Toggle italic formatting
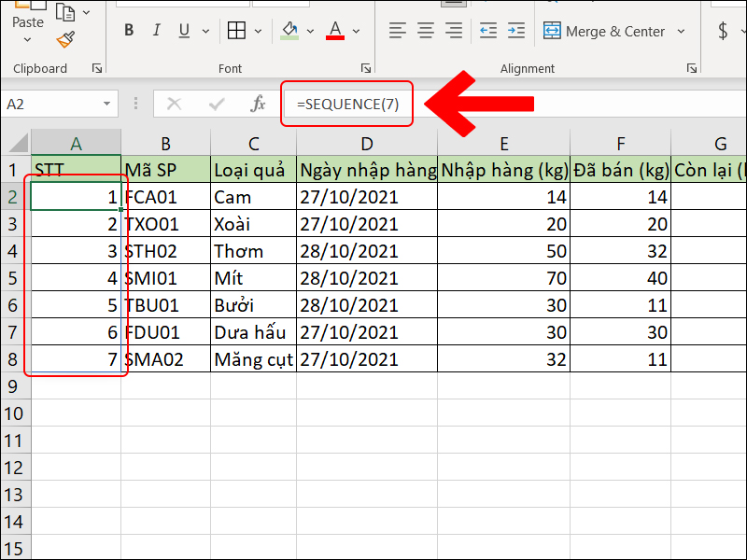Screen dimensions: 747x560 (x=156, y=31)
